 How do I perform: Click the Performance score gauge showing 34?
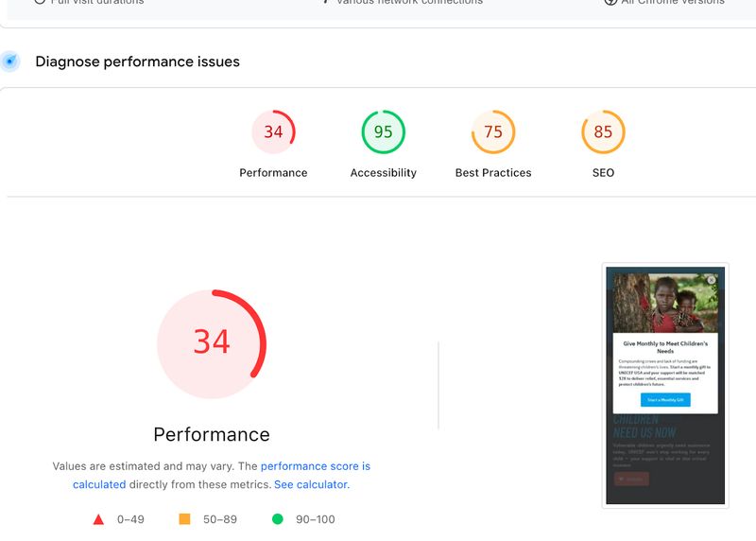[273, 131]
